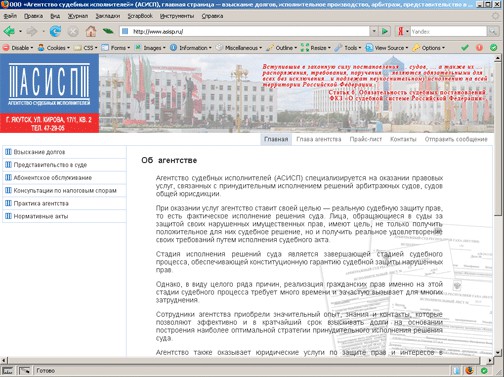
Task: Click the first status bar panel icon
Action: click(7, 370)
